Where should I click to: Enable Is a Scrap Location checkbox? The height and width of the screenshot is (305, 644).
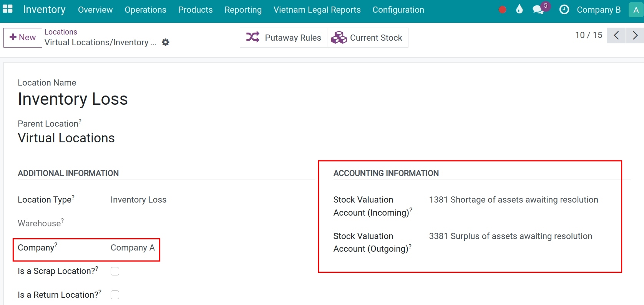click(x=115, y=271)
